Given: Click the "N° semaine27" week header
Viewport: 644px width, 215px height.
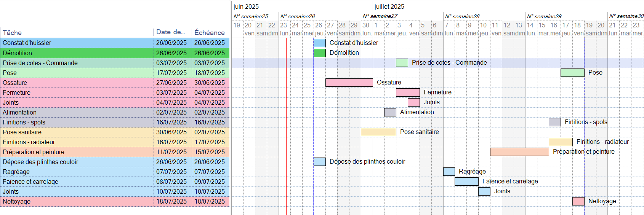Looking at the screenshot, I should pyautogui.click(x=380, y=16).
